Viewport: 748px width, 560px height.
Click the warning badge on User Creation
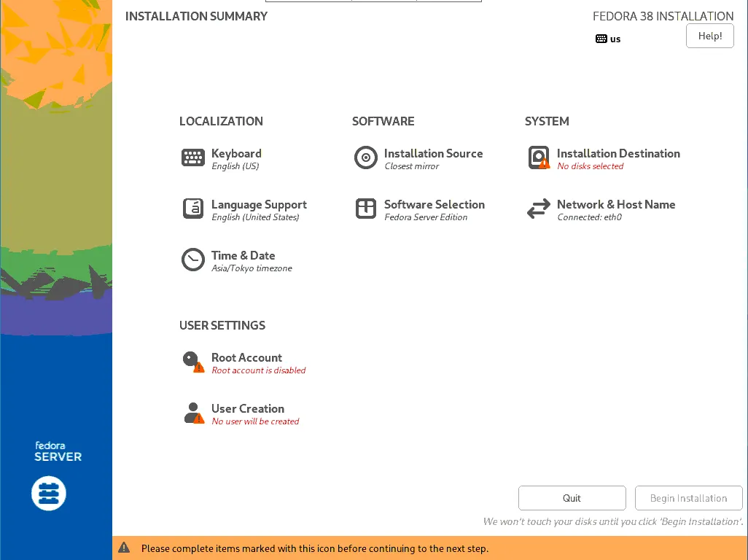pos(198,420)
